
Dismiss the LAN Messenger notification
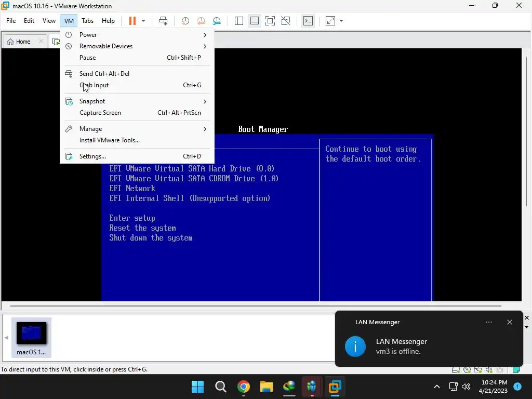(x=510, y=322)
